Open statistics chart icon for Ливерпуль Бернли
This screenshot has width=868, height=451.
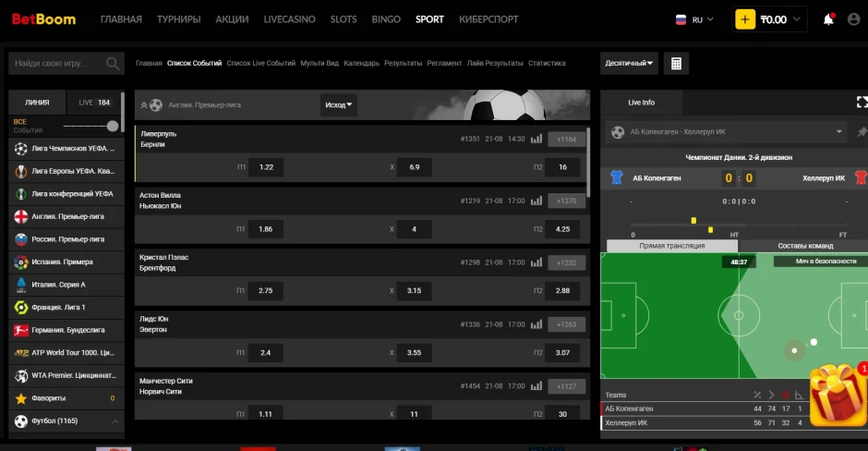tap(536, 139)
